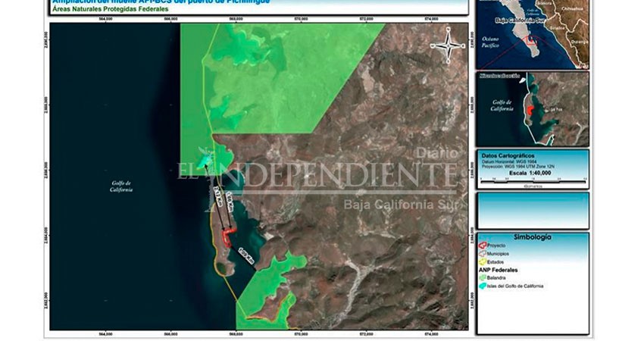Select the 'Estados' legend label
Screen dimensions: 644x341
tap(496, 261)
